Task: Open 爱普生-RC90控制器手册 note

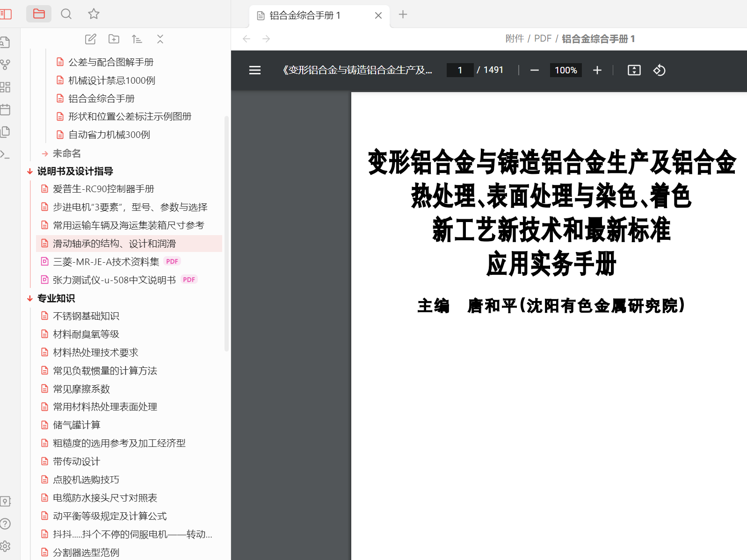Action: pos(103,189)
